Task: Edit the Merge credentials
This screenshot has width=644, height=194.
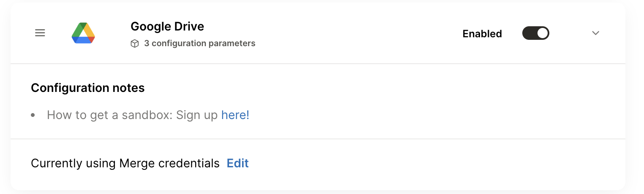Action: tap(237, 163)
